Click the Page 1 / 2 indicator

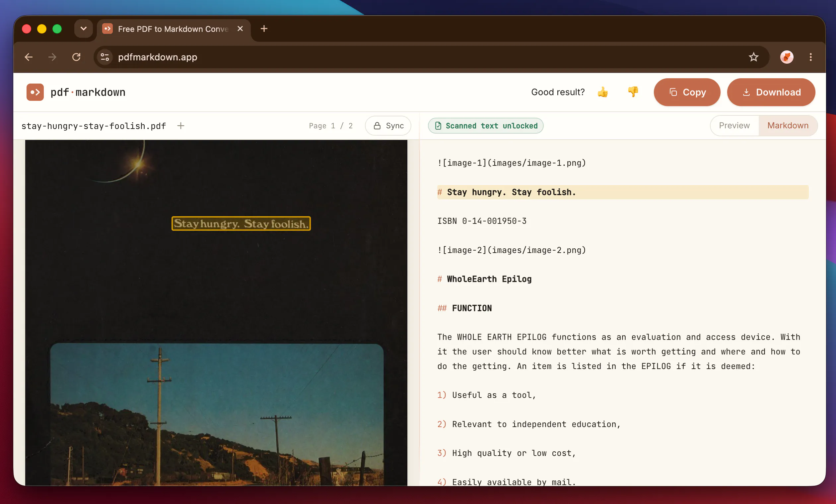click(330, 126)
